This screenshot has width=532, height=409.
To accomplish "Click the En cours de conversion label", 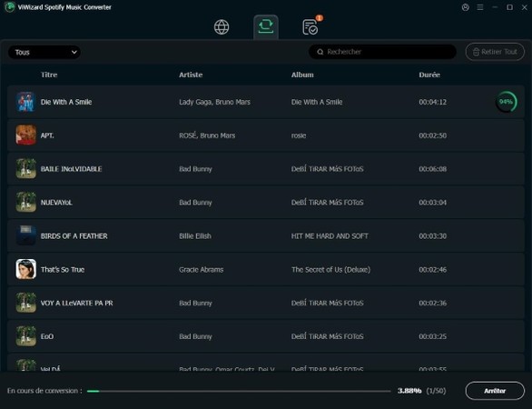I will [x=44, y=391].
